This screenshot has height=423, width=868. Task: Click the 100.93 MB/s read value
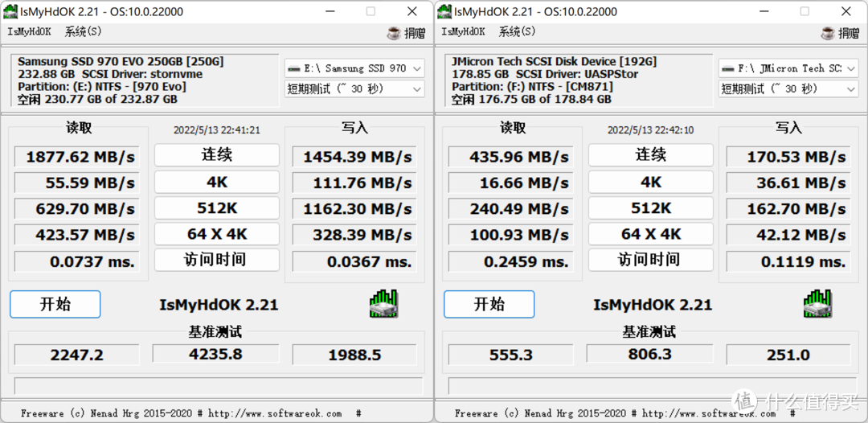pos(510,235)
